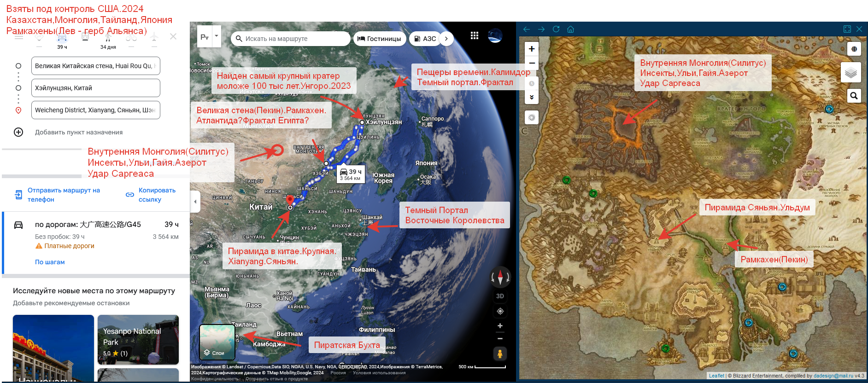Open the Ру language input dropdown

[216, 36]
